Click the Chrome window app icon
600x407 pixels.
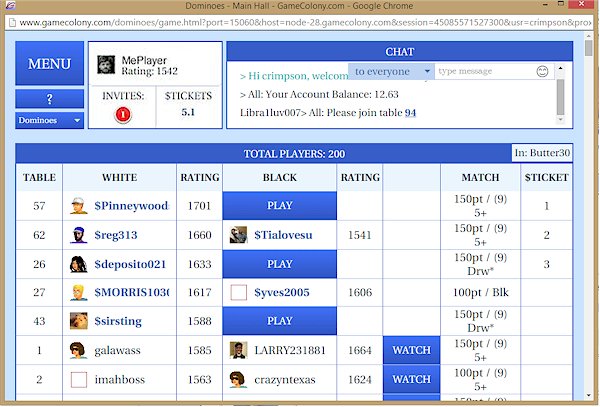click(x=10, y=5)
